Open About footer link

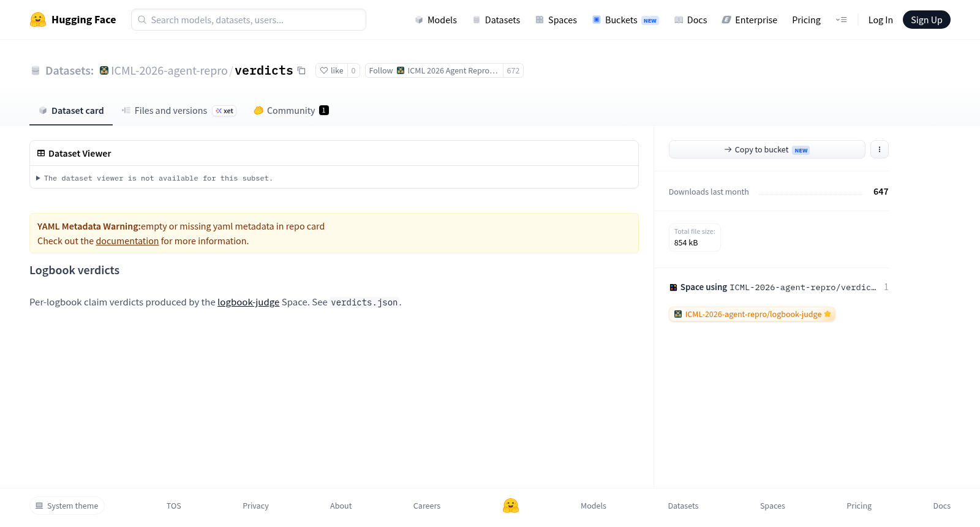pos(341,506)
